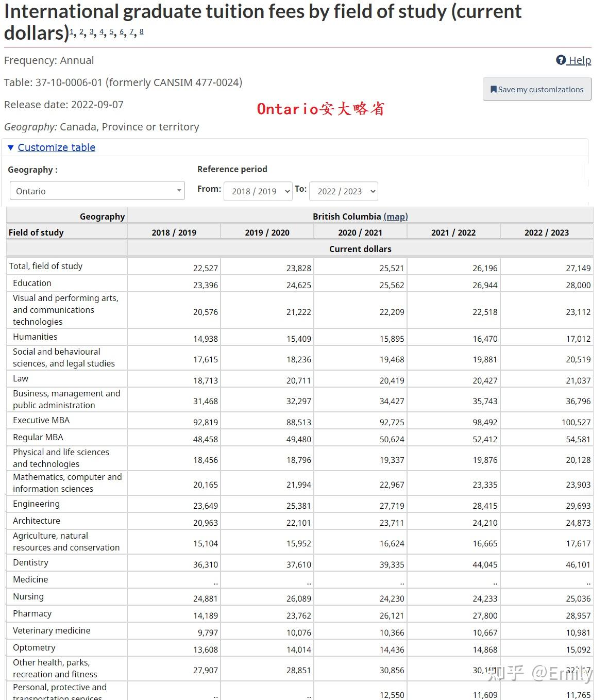Select the 2022 / 2023 column header

pos(546,232)
